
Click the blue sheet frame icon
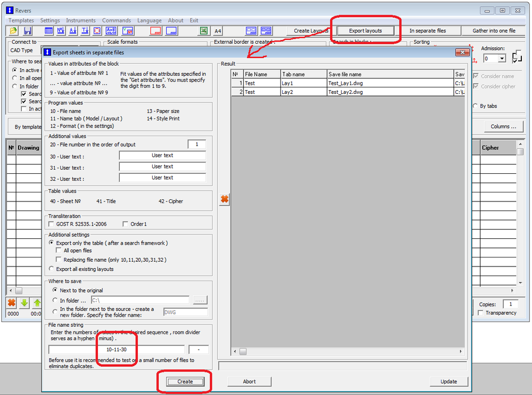point(171,31)
